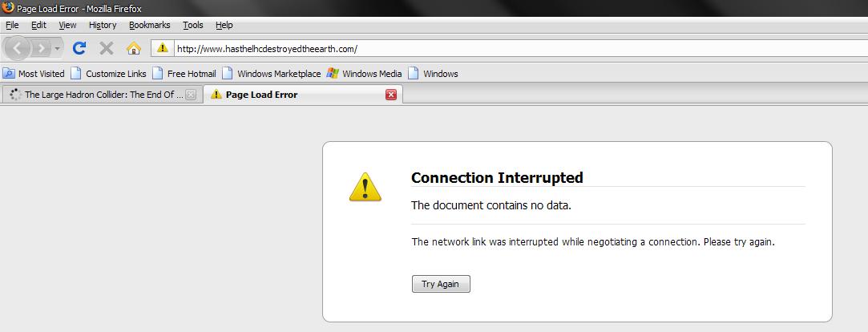Click the Try Again button
This screenshot has width=868, height=332.
(441, 284)
